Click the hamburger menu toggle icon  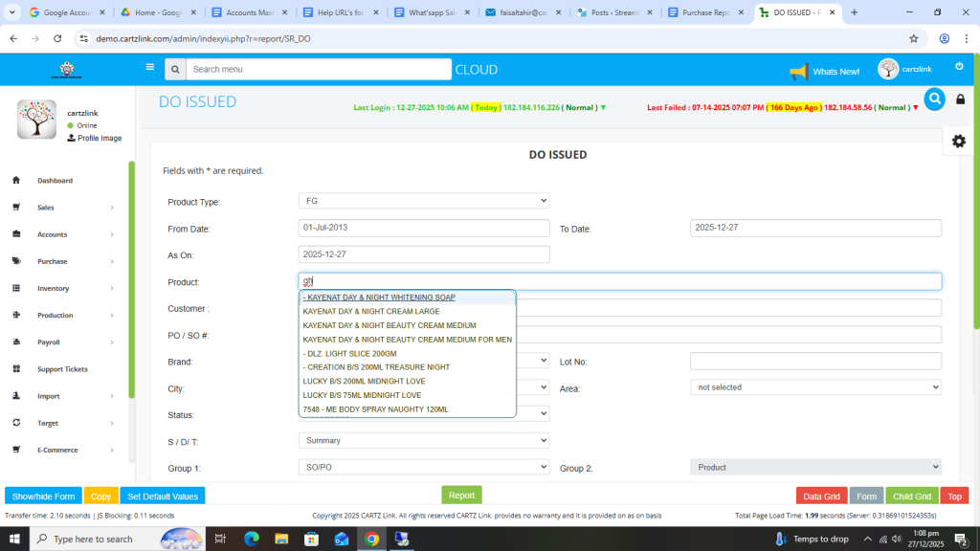(x=149, y=67)
